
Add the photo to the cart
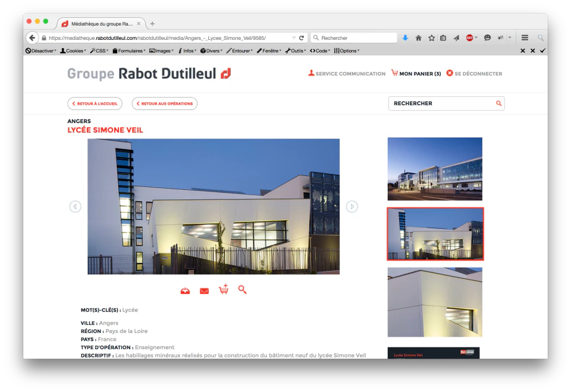tap(223, 288)
